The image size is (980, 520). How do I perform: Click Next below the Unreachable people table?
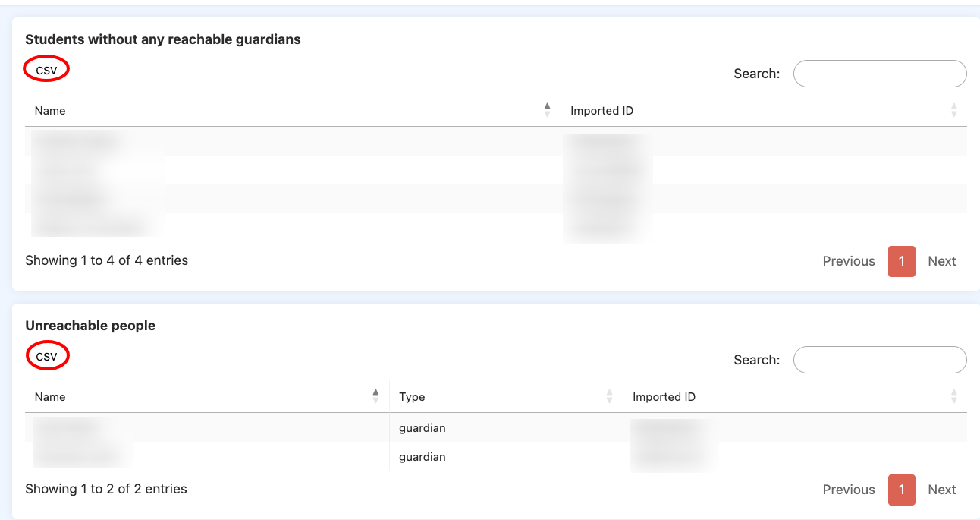click(x=941, y=490)
